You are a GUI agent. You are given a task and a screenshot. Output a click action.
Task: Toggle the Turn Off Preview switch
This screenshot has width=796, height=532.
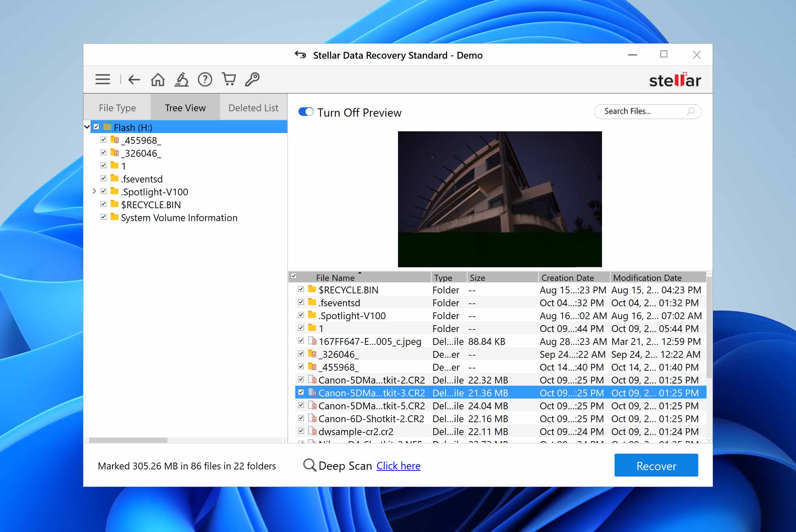pos(305,112)
